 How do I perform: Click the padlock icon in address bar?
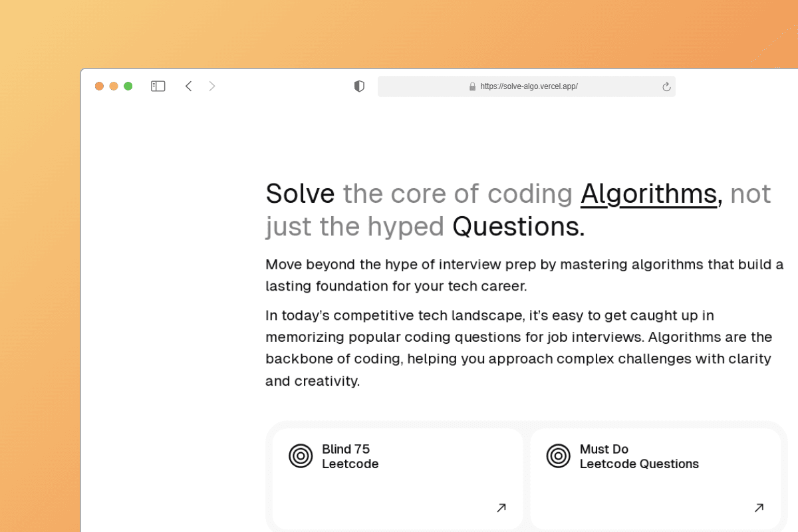(x=473, y=86)
